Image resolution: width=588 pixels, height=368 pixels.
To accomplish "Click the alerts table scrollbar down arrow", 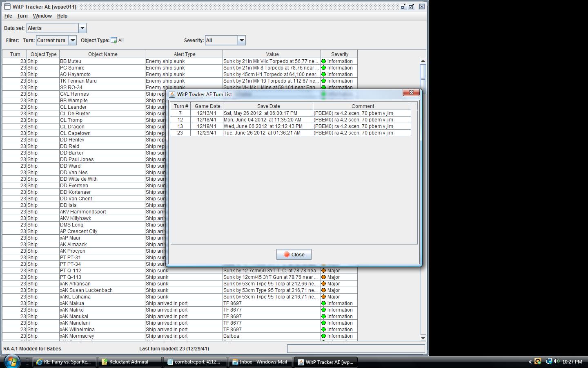I will click(x=423, y=338).
